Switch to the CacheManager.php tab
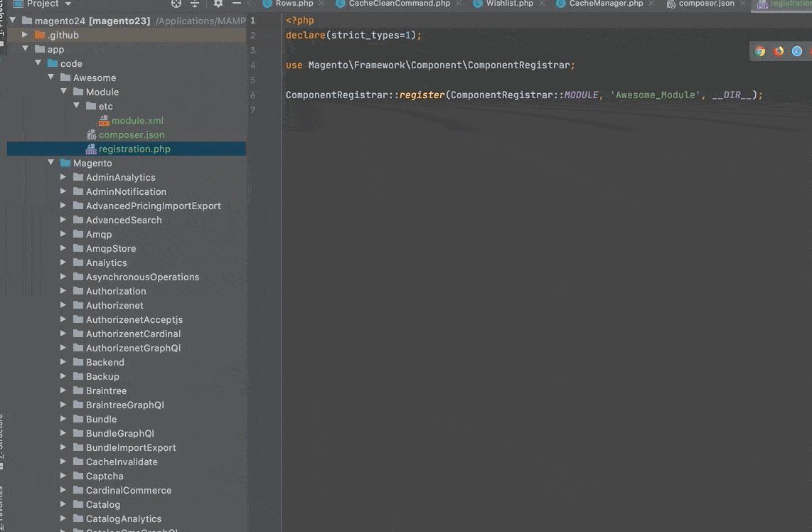812x532 pixels. pos(606,4)
